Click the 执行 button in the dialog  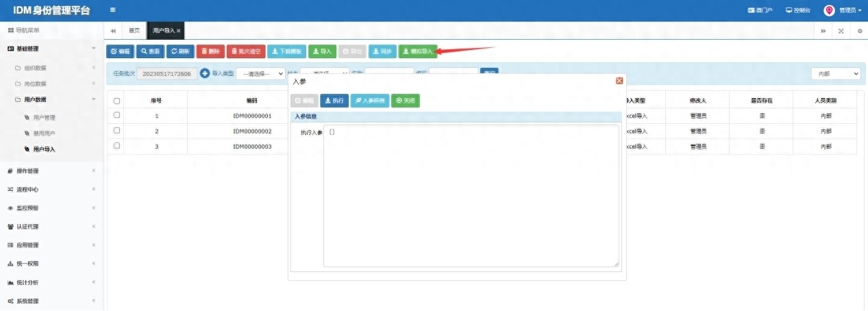click(x=334, y=101)
